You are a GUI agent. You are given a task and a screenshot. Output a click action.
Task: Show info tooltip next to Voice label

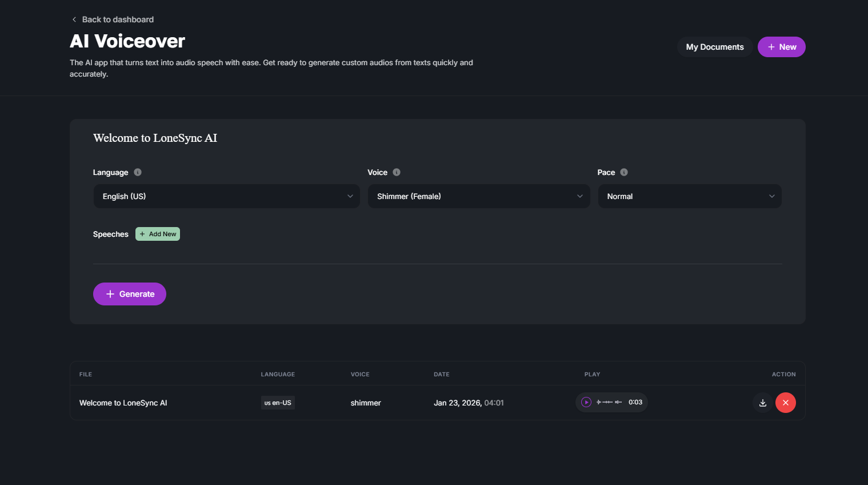point(397,172)
